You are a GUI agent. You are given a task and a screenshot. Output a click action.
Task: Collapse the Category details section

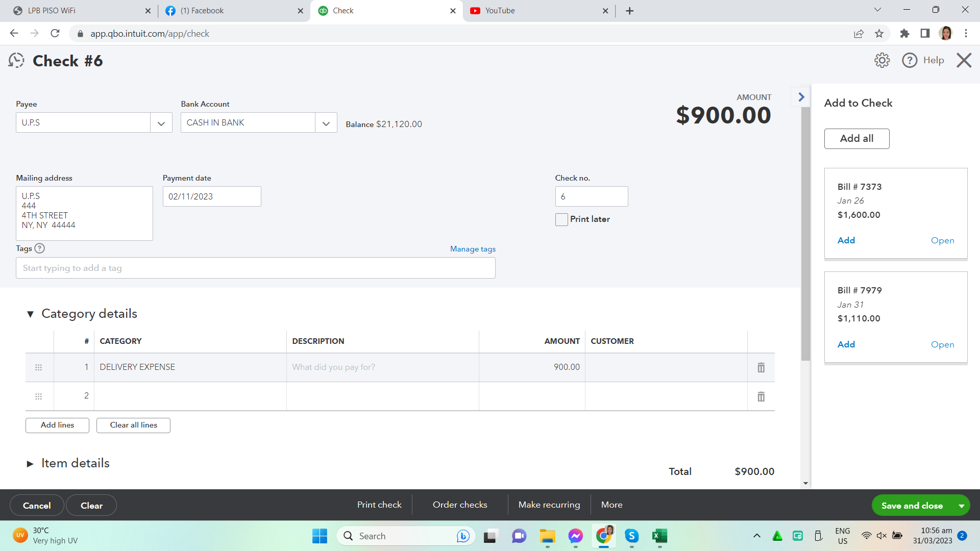click(30, 314)
